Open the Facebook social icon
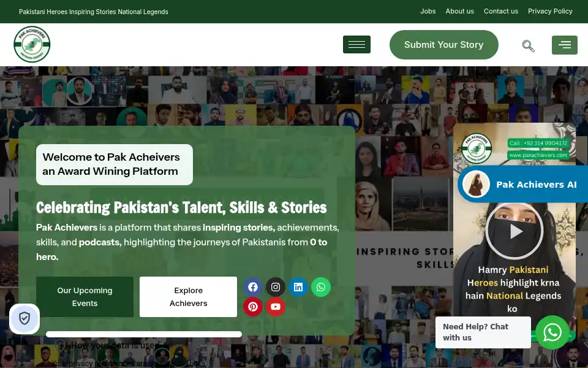588x368 pixels. (253, 287)
